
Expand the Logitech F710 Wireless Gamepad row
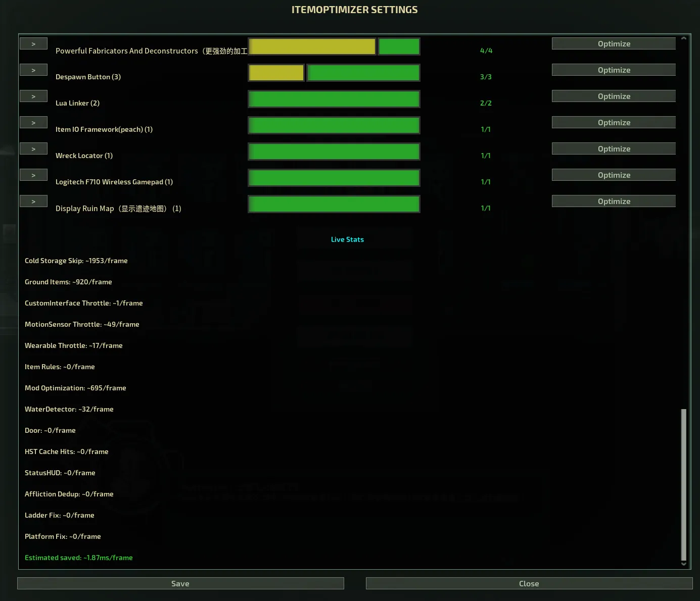tap(33, 175)
